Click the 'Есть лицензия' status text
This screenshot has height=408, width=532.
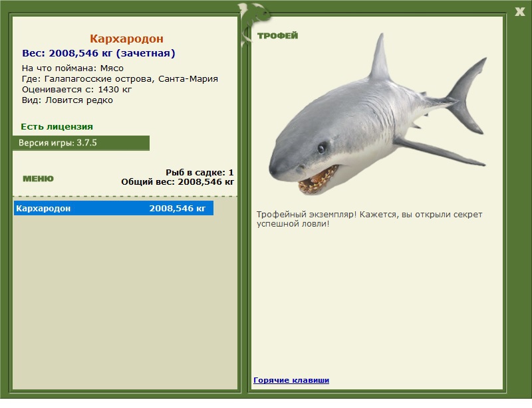57,127
